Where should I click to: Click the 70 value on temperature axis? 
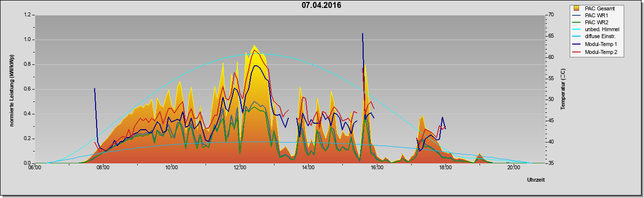pyautogui.click(x=550, y=15)
